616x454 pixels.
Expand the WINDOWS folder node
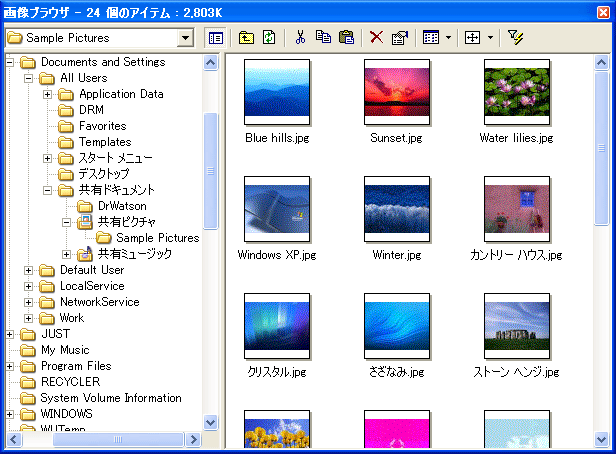tap(10, 414)
